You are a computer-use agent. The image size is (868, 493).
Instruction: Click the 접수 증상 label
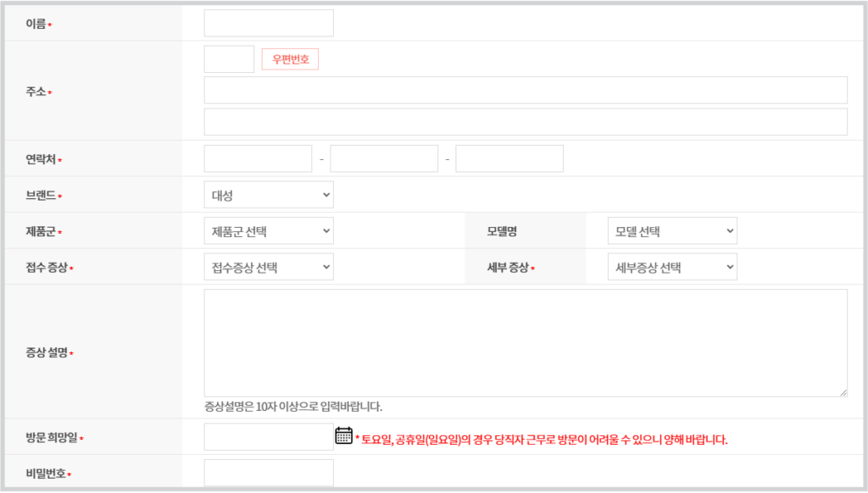47,268
